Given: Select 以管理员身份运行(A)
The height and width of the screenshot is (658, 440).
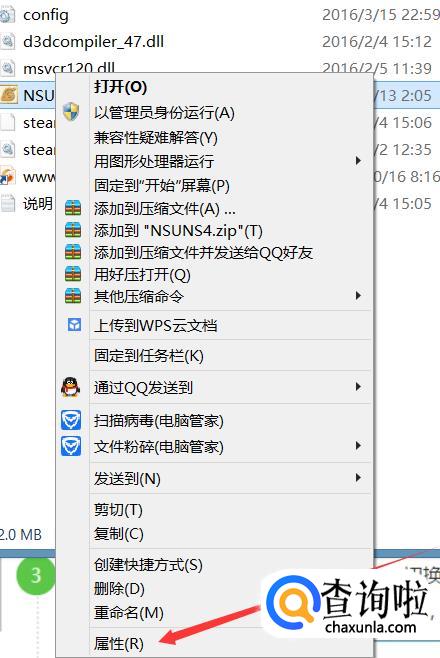Looking at the screenshot, I should 164,112.
